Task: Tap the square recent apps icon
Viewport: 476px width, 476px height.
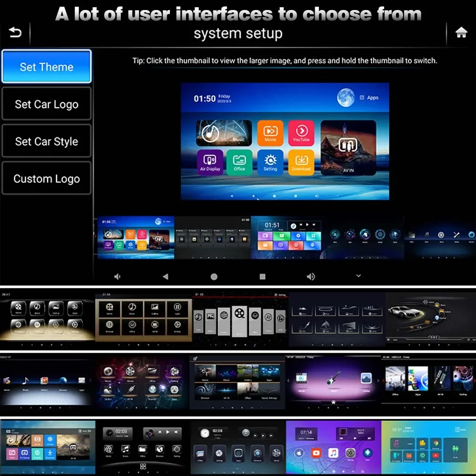Action: [x=263, y=277]
